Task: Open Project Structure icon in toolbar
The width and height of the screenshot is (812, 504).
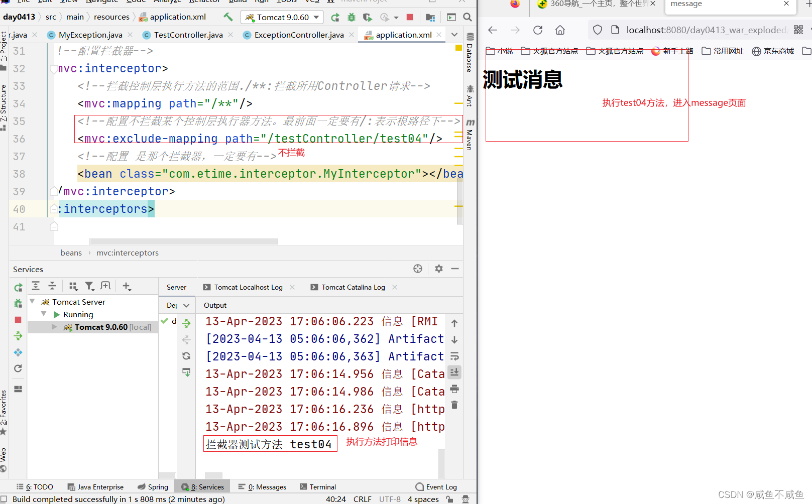Action: (x=430, y=18)
